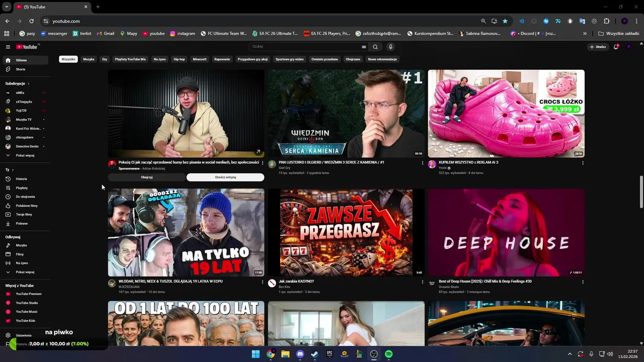The image size is (644, 362).
Task: Expand Windows system tray hidden icons
Action: (570, 354)
